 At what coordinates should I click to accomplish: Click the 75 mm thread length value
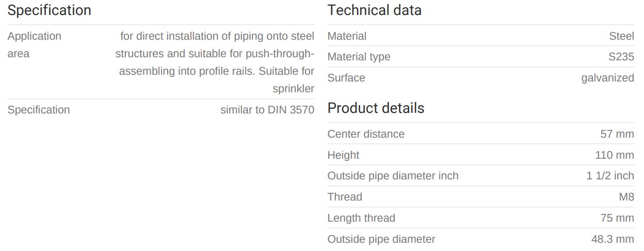click(x=617, y=218)
